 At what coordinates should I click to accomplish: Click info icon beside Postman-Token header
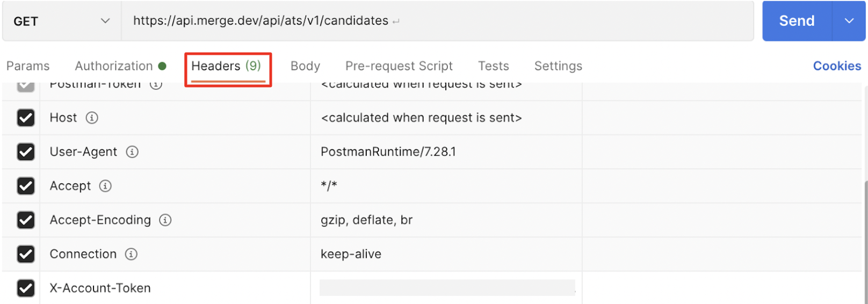[x=156, y=85]
